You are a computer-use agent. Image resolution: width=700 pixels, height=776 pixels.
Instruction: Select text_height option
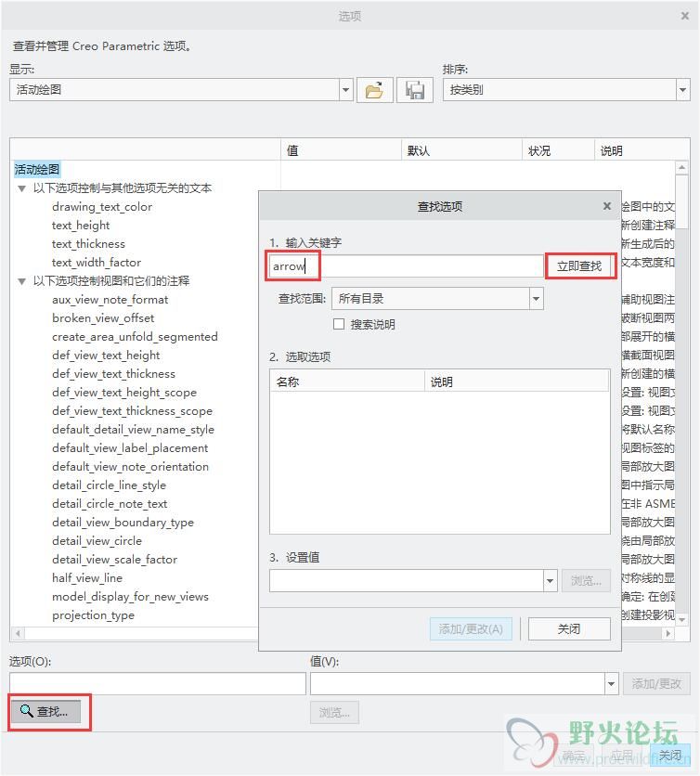81,226
